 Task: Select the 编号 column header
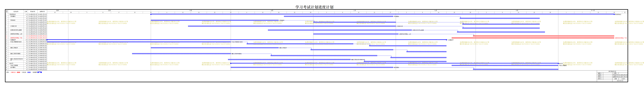click(x=7, y=11)
